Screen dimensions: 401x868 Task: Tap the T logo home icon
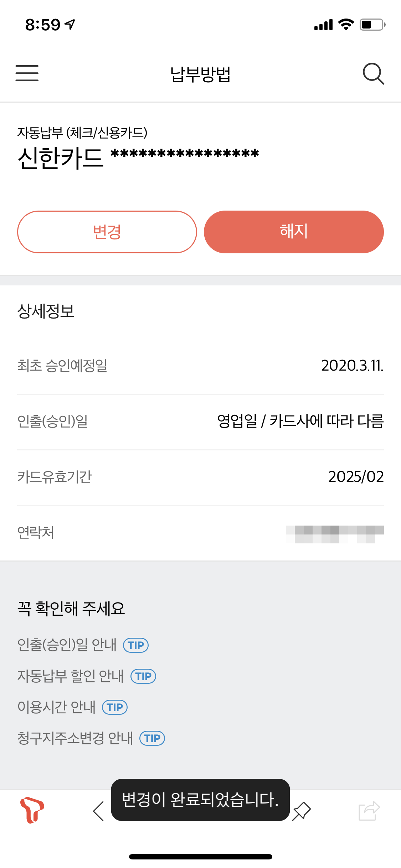click(x=32, y=810)
